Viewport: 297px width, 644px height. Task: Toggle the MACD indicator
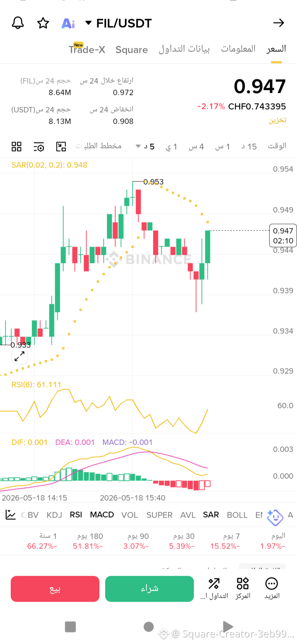pos(102,515)
